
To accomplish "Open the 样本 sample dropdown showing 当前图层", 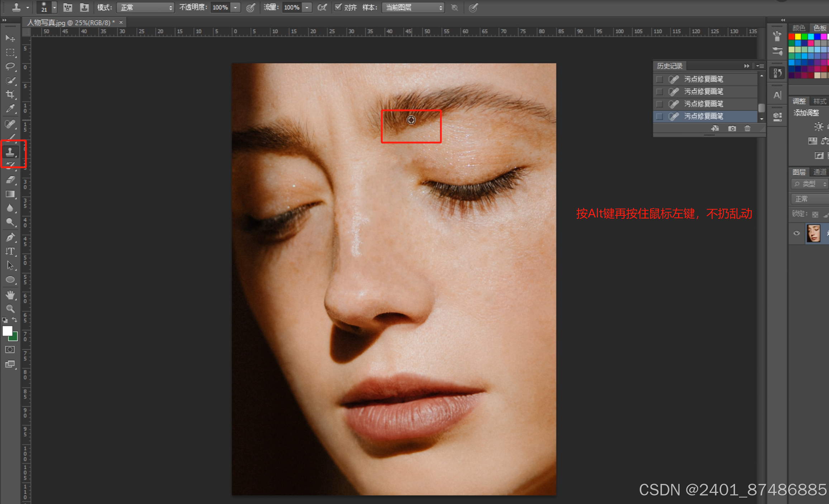I will click(x=413, y=8).
